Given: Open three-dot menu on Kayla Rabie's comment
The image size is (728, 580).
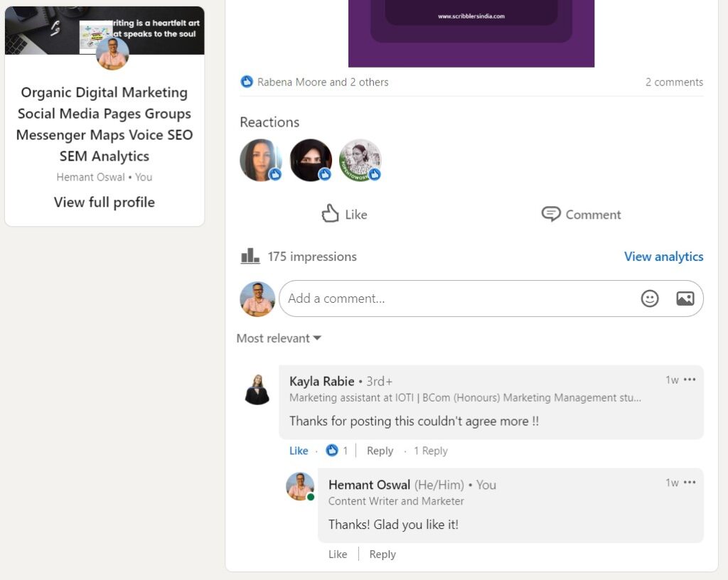Looking at the screenshot, I should pyautogui.click(x=690, y=380).
